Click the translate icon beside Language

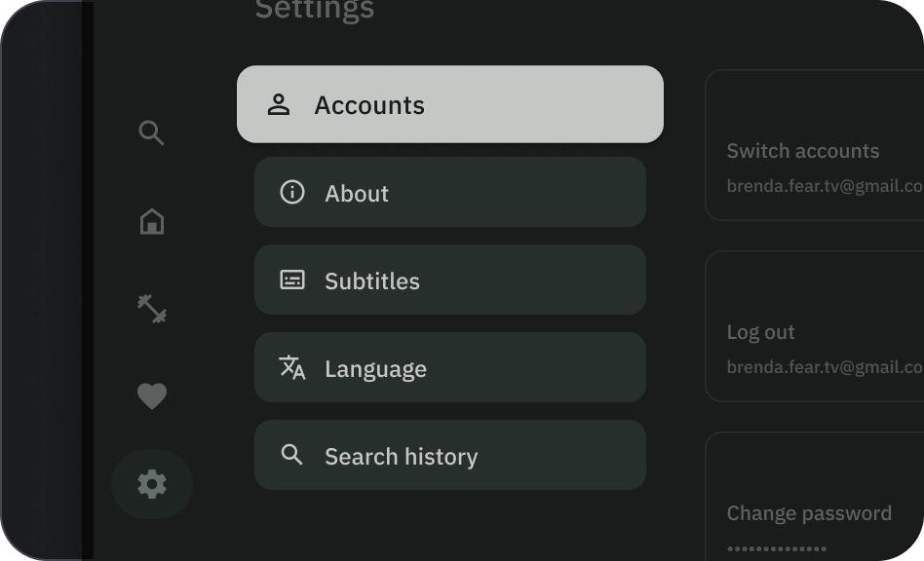[292, 367]
